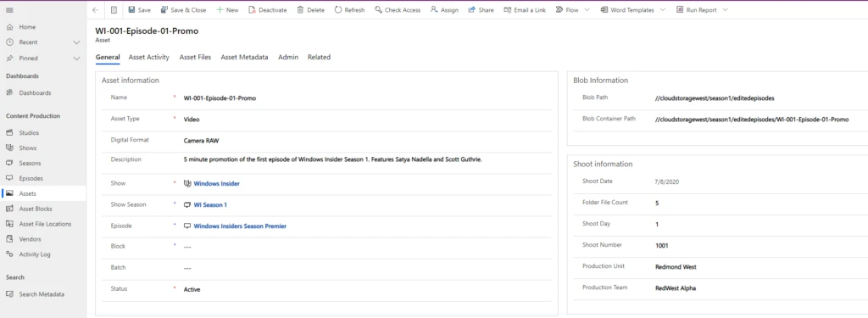Open record set page icon in toolbar
Screen dimensions: 868x318
click(x=114, y=10)
